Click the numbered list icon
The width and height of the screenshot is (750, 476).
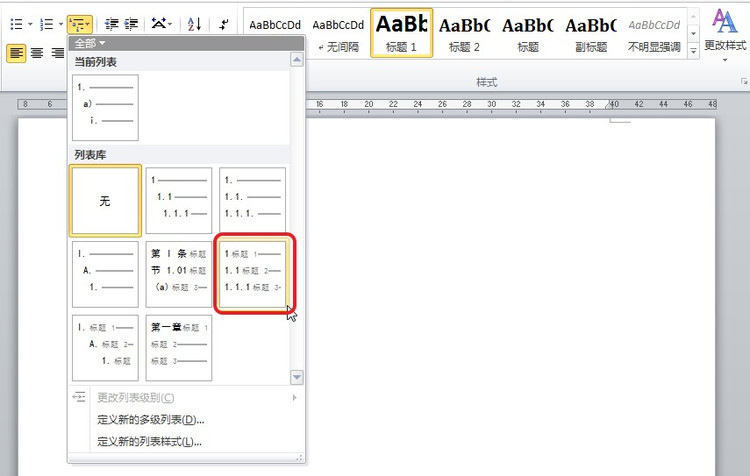[x=46, y=24]
